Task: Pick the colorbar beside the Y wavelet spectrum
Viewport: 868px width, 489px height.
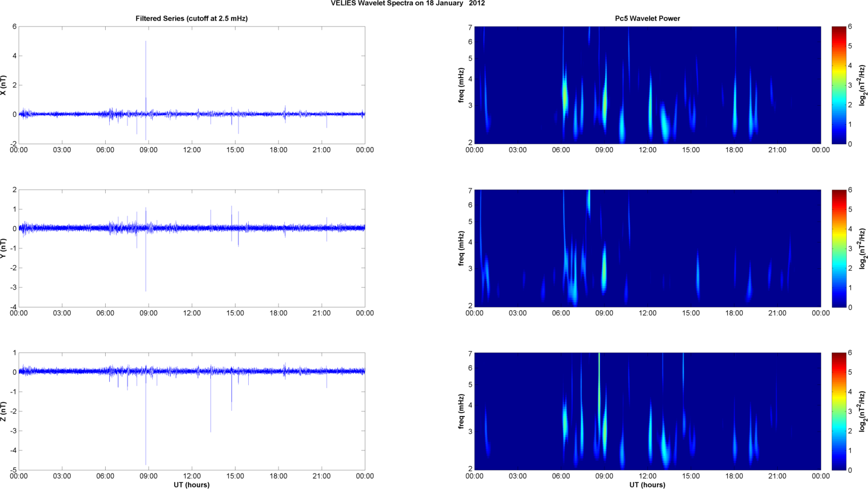Action: (839, 248)
